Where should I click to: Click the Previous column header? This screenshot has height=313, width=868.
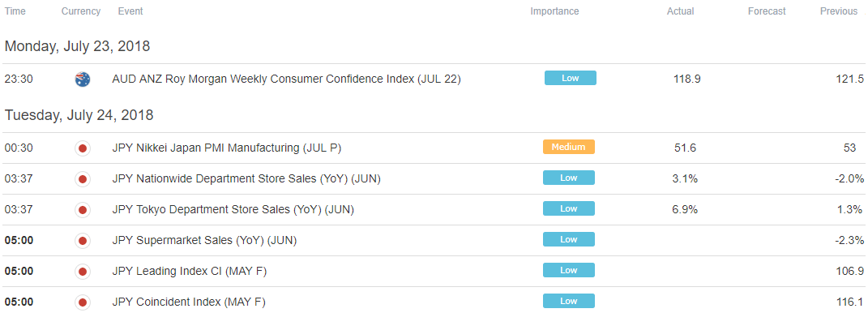839,11
